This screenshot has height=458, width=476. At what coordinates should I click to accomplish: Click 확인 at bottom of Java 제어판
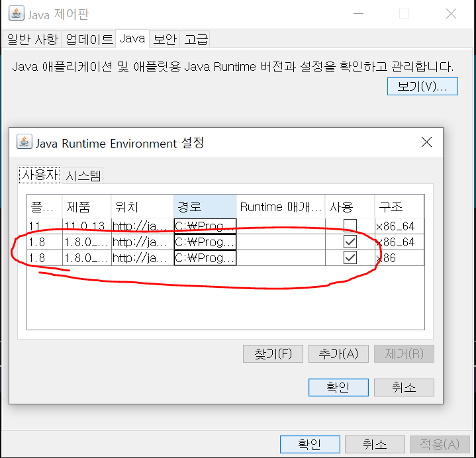[310, 444]
